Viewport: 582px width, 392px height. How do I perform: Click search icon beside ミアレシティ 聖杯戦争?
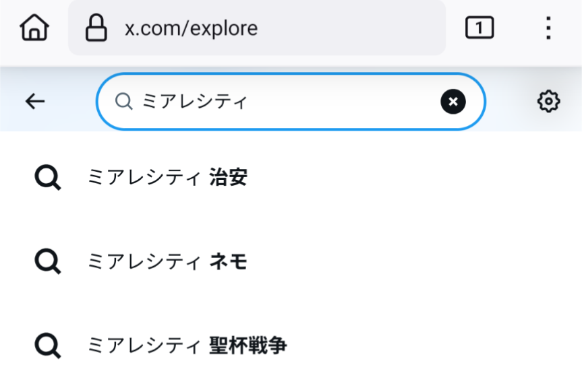[48, 346]
